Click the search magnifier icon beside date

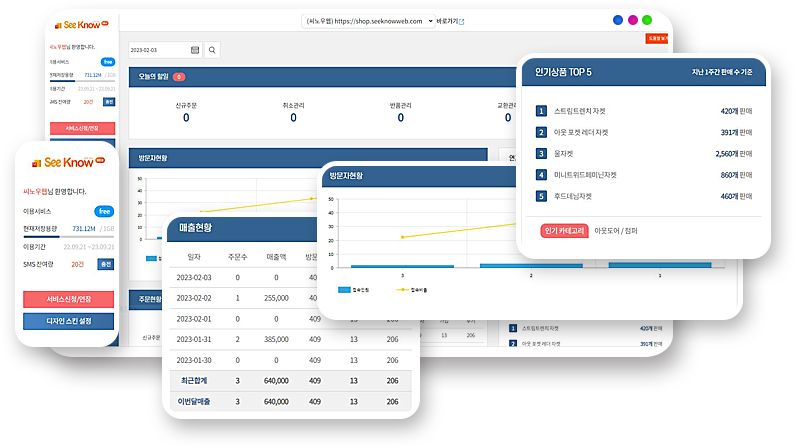tap(212, 49)
